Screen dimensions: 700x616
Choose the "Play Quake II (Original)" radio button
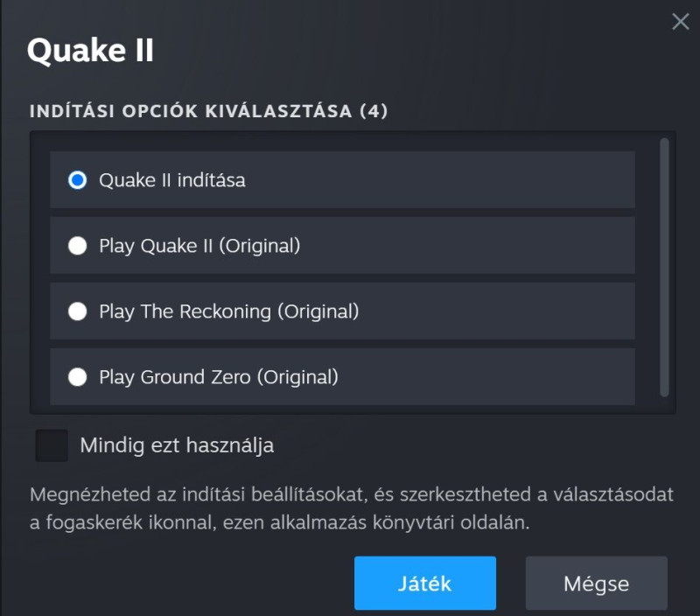[78, 246]
